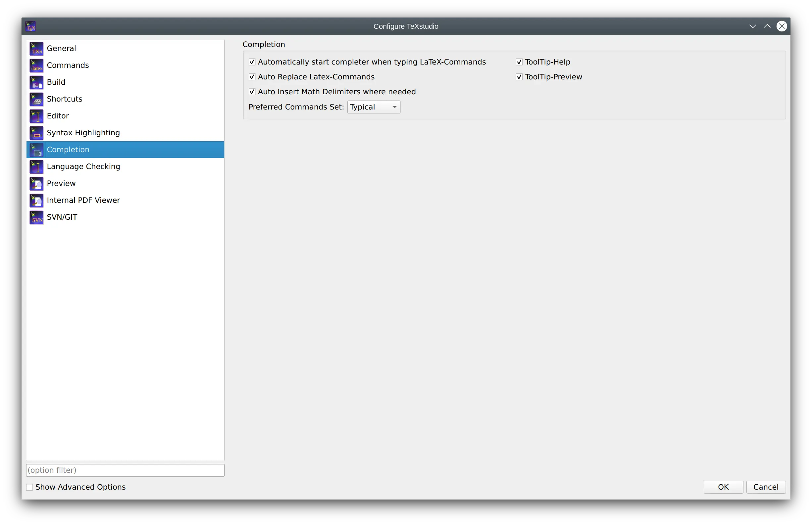
Task: Click the Internal PDF Viewer icon
Action: coord(37,200)
